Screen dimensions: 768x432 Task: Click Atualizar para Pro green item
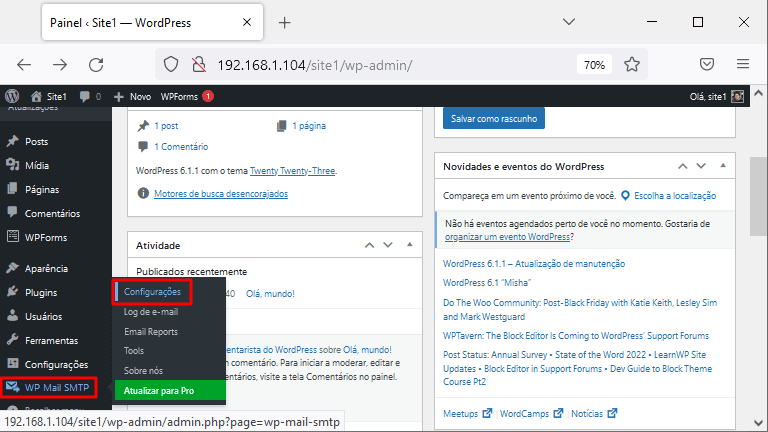click(170, 390)
